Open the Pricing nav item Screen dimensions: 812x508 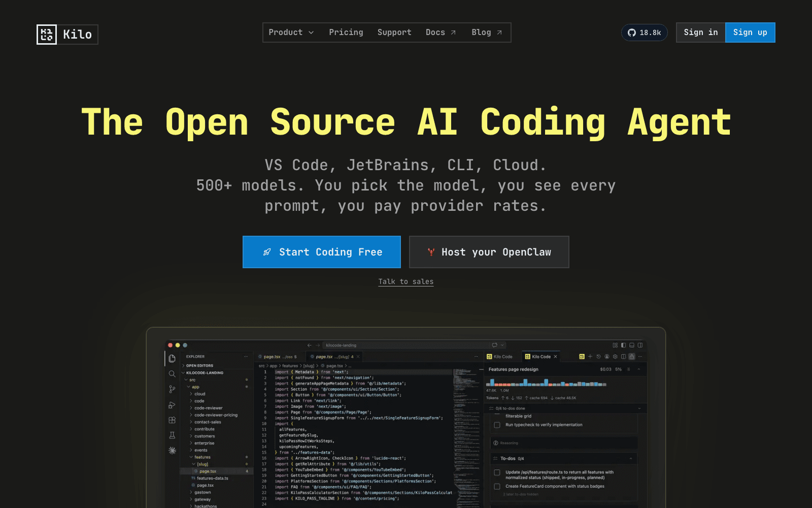pos(346,33)
